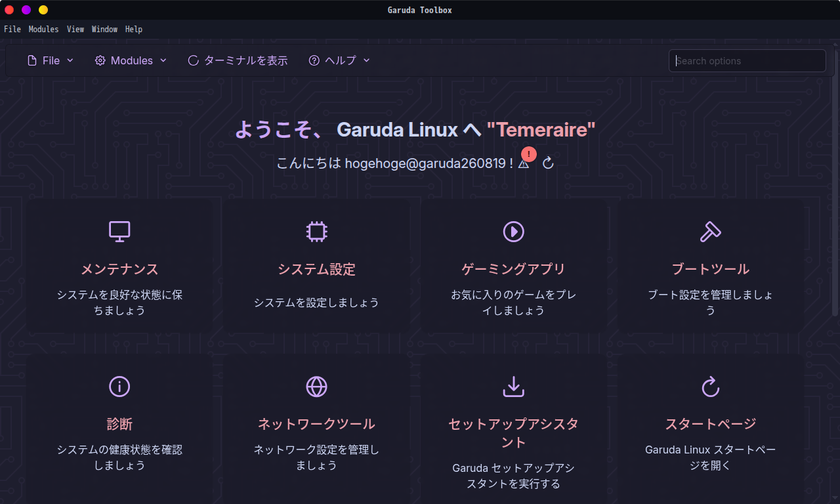
Task: Open the ヘルプ dropdown in the toolbar
Action: [340, 60]
